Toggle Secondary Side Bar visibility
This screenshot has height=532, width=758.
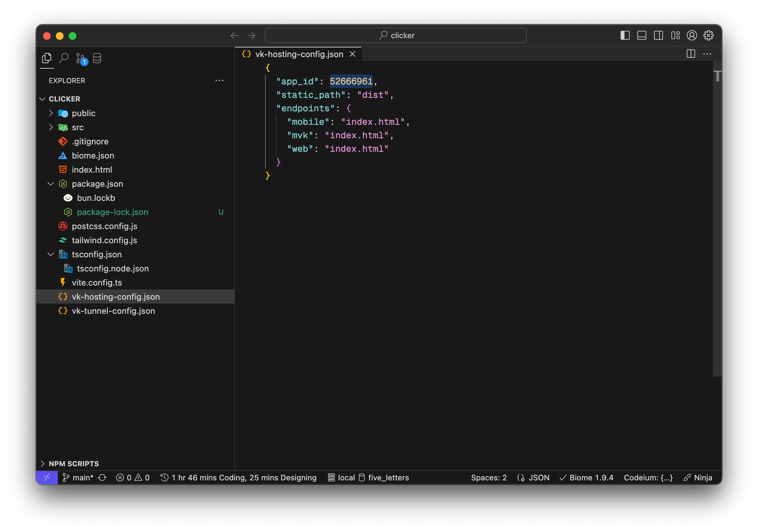(658, 35)
